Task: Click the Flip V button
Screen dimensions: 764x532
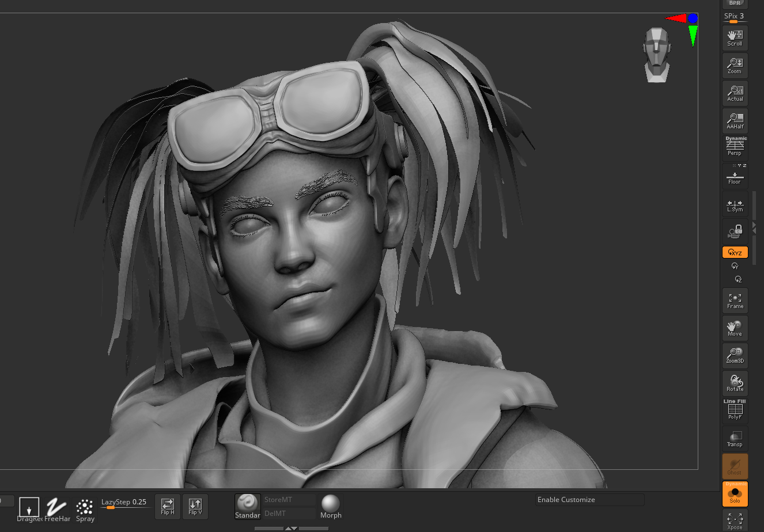Action: point(195,507)
